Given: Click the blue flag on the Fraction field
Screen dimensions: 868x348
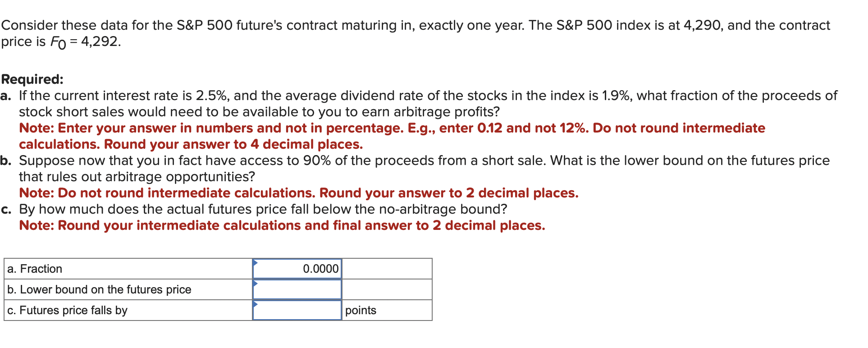Looking at the screenshot, I should point(256,262).
